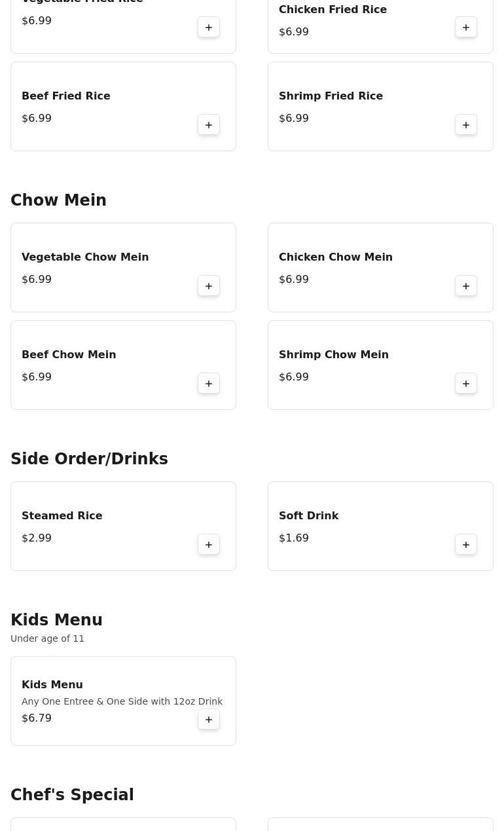This screenshot has height=831, width=504.
Task: Select the Kids Menu category heading
Action: coord(56,620)
